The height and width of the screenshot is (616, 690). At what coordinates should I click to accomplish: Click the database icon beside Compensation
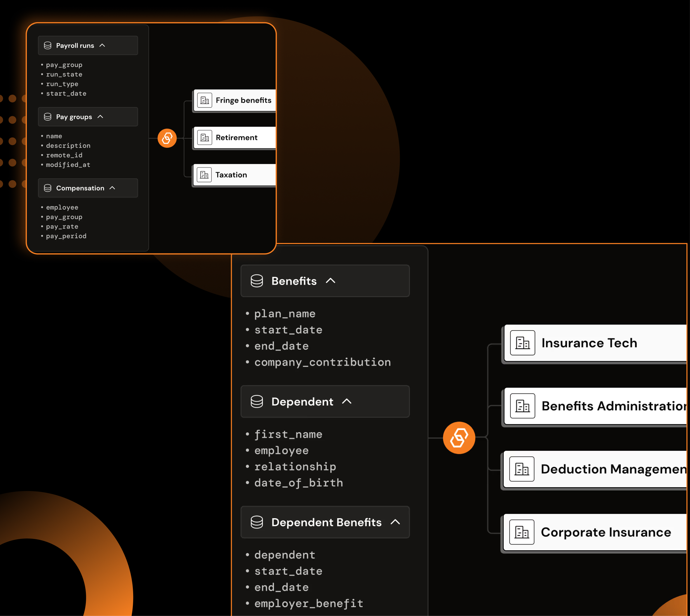point(48,188)
